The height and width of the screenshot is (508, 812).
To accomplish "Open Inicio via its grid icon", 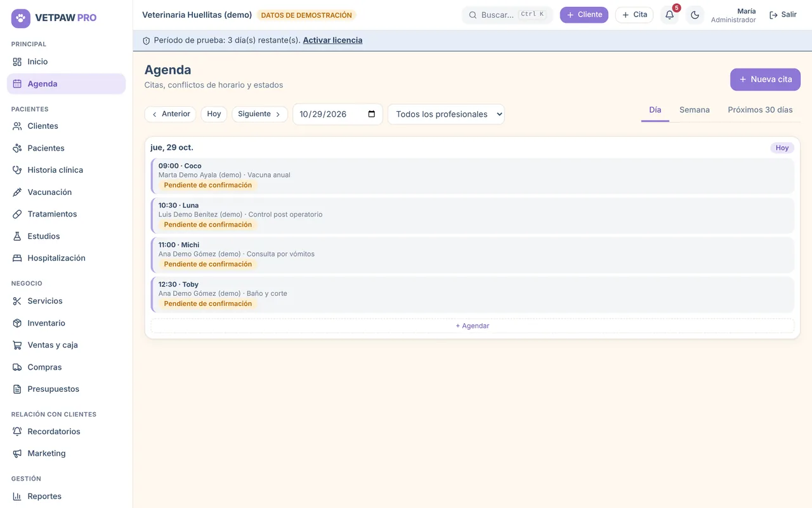I will click(x=17, y=62).
